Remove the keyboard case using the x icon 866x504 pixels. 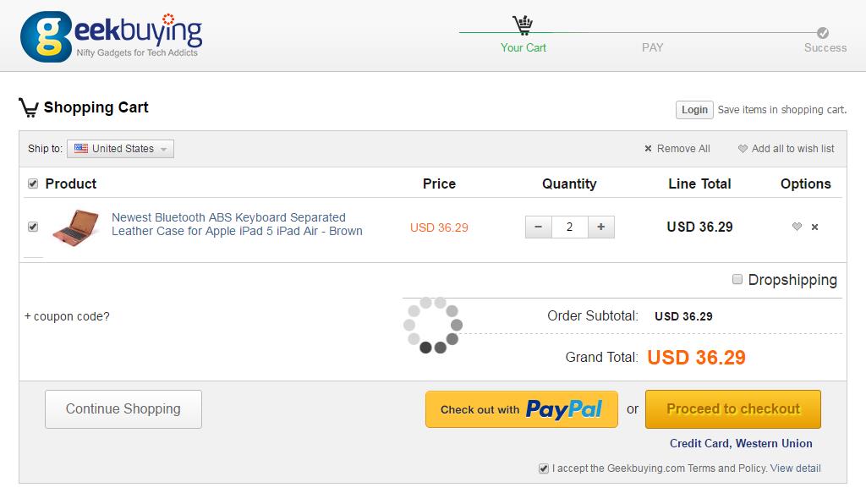(814, 227)
